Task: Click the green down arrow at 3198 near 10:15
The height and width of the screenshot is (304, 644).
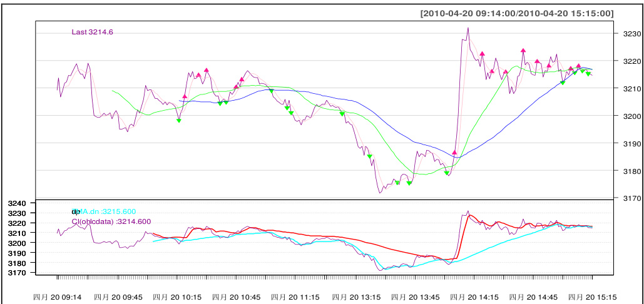Action: pos(179,120)
